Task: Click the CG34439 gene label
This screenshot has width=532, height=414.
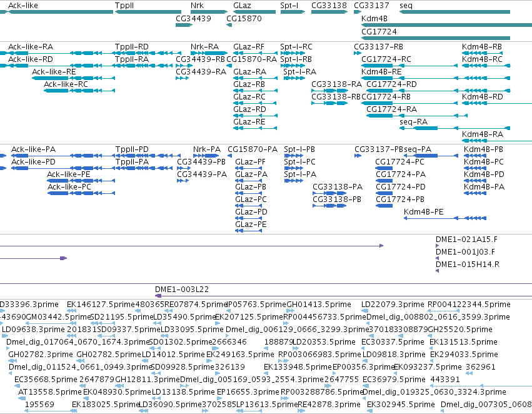Action: tap(193, 18)
